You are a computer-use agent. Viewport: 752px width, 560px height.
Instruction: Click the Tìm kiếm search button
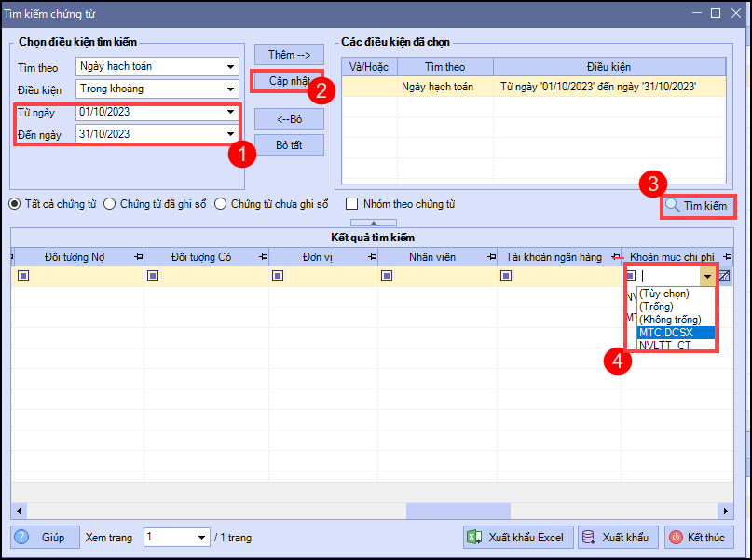pos(697,206)
